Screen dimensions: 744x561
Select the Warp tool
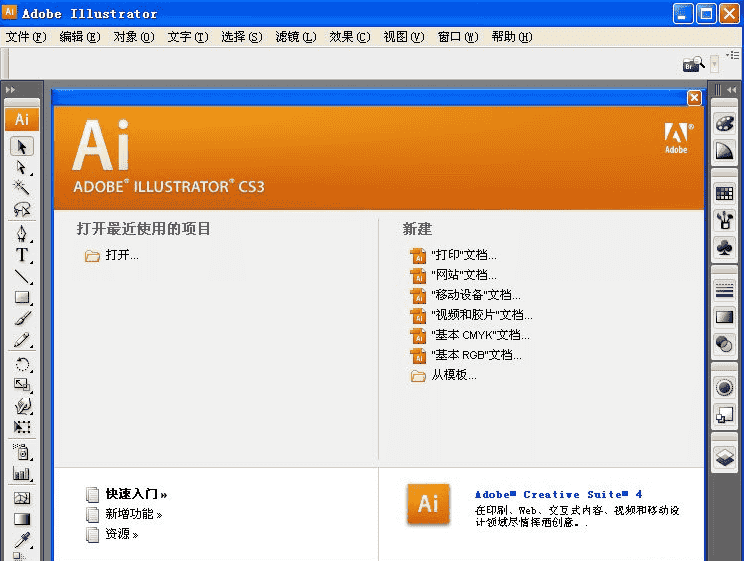tap(22, 406)
